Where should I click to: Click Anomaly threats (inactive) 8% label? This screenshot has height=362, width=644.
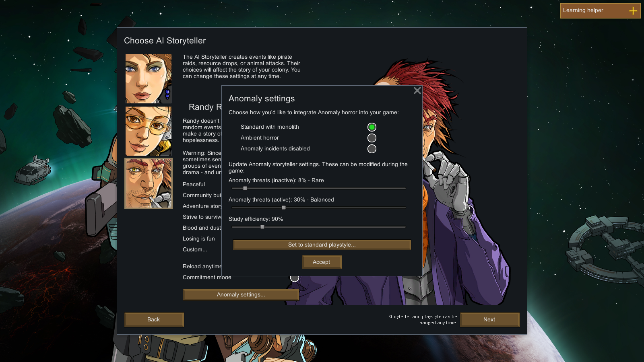point(276,180)
